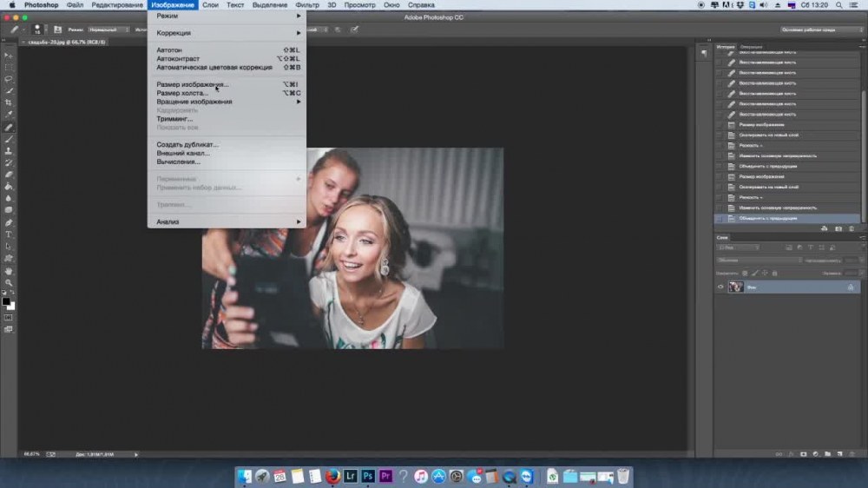868x488 pixels.
Task: Select the Lasso tool
Action: [9, 78]
